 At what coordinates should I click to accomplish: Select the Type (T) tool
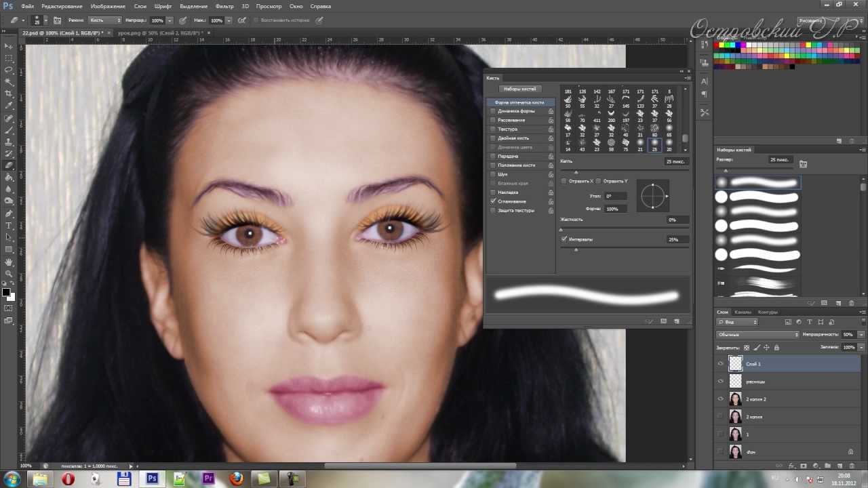point(9,225)
